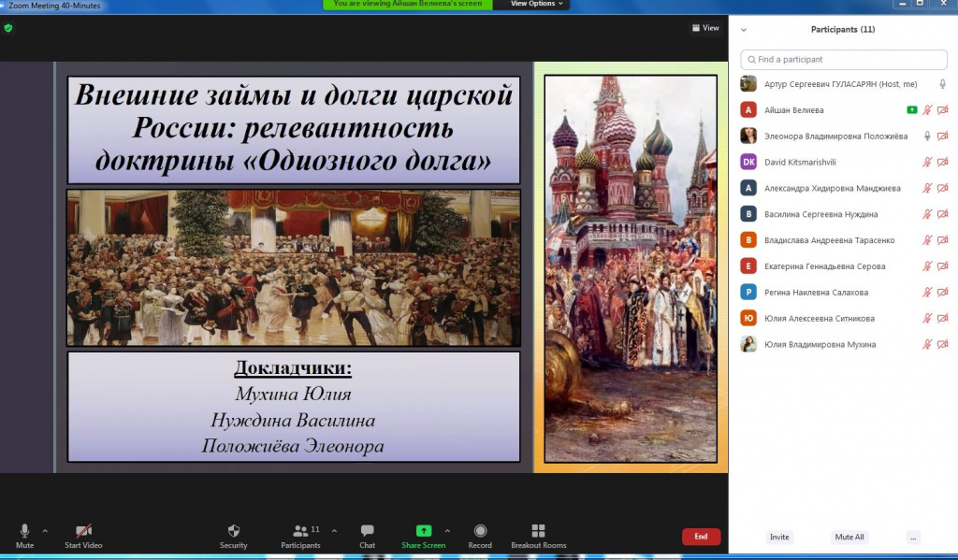The image size is (958, 560).
Task: Click Екатерина Серова video-off icon
Action: click(x=943, y=266)
